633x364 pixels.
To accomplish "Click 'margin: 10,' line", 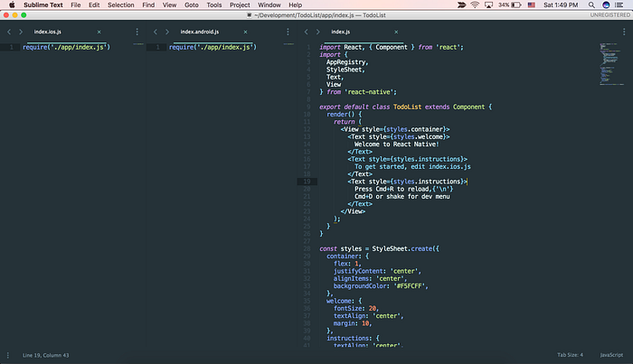I will point(353,323).
